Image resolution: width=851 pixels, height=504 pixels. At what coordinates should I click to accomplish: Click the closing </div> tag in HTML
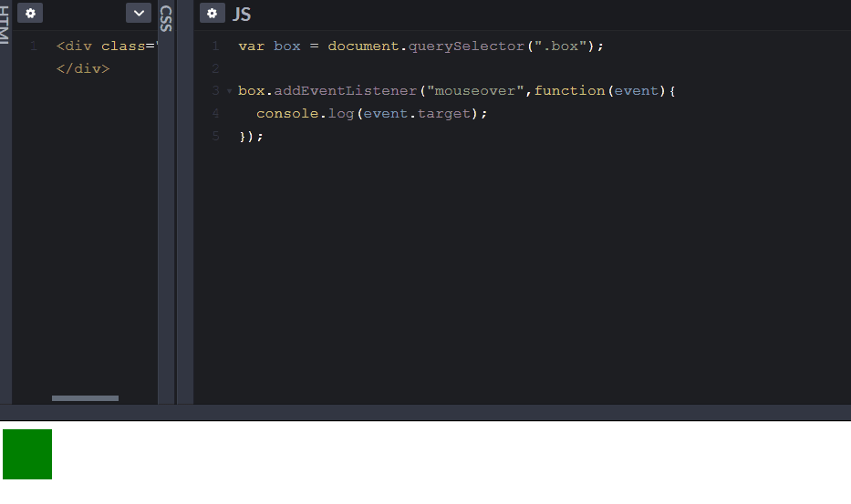click(x=83, y=68)
